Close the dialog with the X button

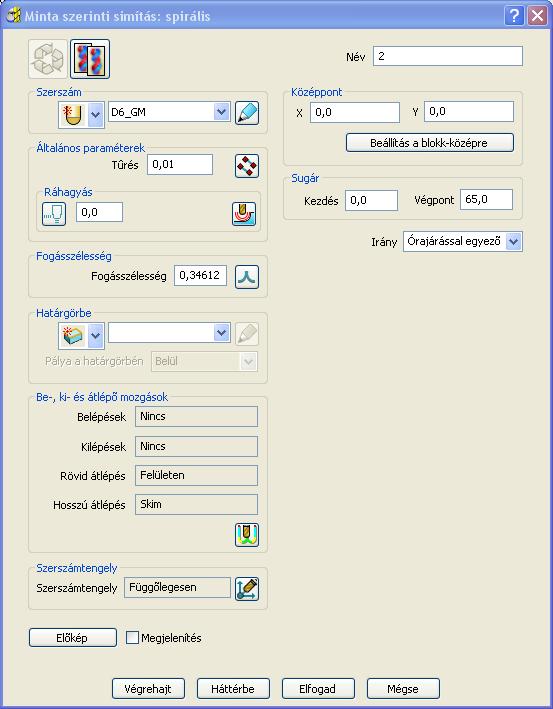537,16
